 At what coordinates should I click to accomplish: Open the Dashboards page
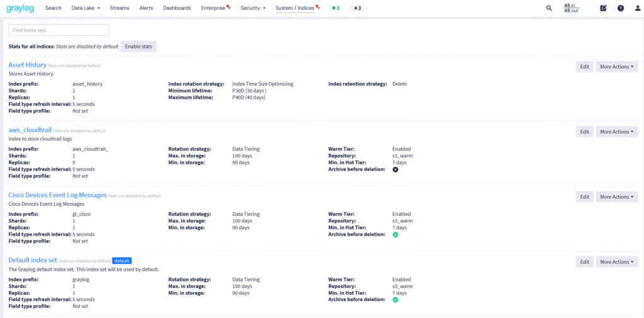[x=177, y=8]
